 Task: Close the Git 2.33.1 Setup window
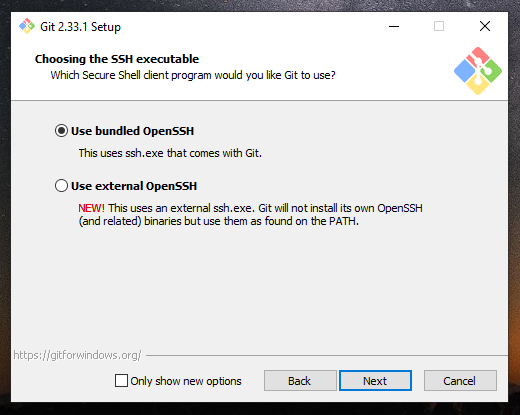485,26
